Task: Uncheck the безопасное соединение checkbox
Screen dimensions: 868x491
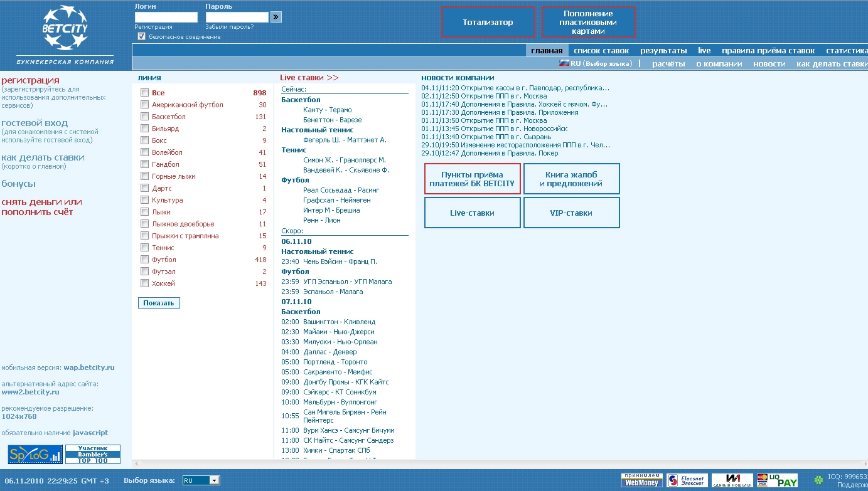Action: [141, 36]
